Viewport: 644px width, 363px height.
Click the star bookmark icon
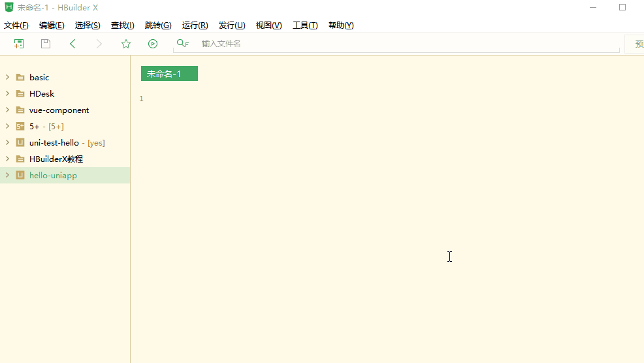tap(126, 44)
